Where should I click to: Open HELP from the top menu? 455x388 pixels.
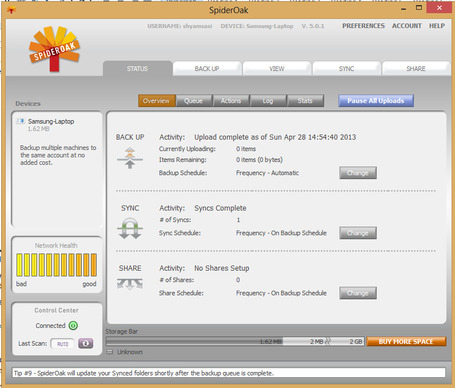click(x=437, y=26)
